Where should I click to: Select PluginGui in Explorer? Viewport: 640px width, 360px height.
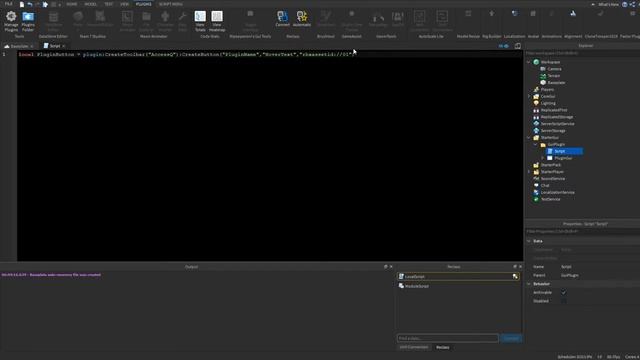pos(563,158)
